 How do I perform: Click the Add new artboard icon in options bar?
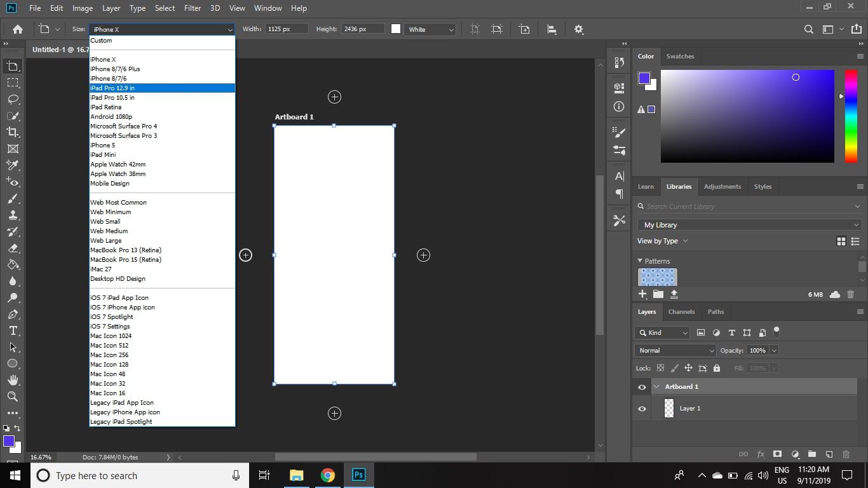524,29
